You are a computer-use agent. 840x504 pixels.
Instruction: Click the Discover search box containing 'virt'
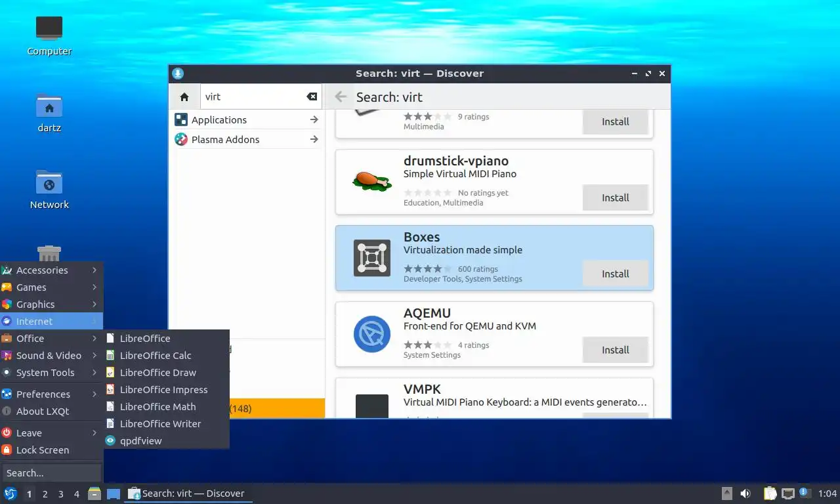click(261, 96)
